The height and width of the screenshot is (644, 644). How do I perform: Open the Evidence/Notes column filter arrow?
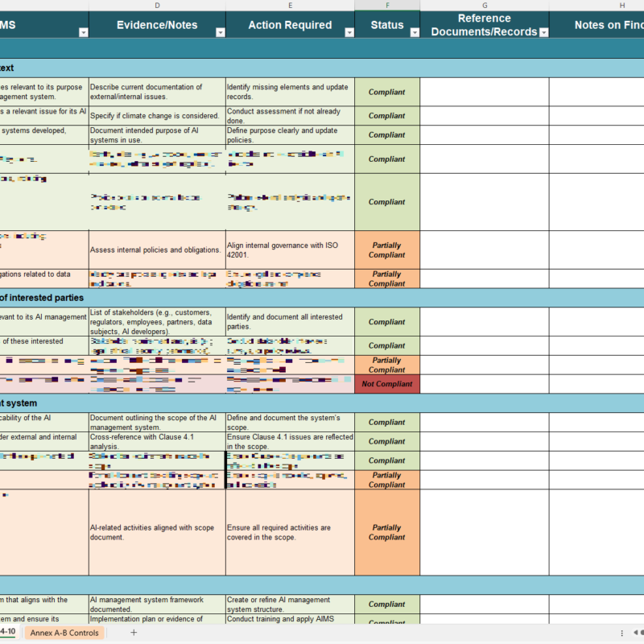pos(220,33)
